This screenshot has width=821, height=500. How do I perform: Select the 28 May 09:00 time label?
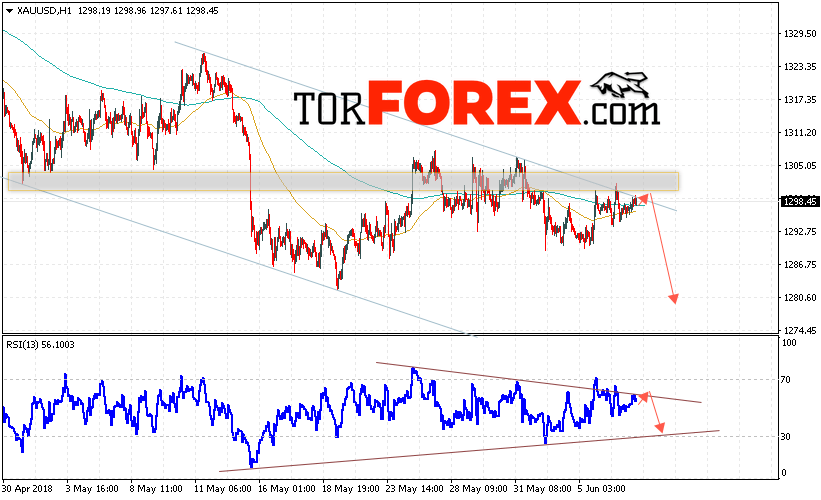pos(479,488)
